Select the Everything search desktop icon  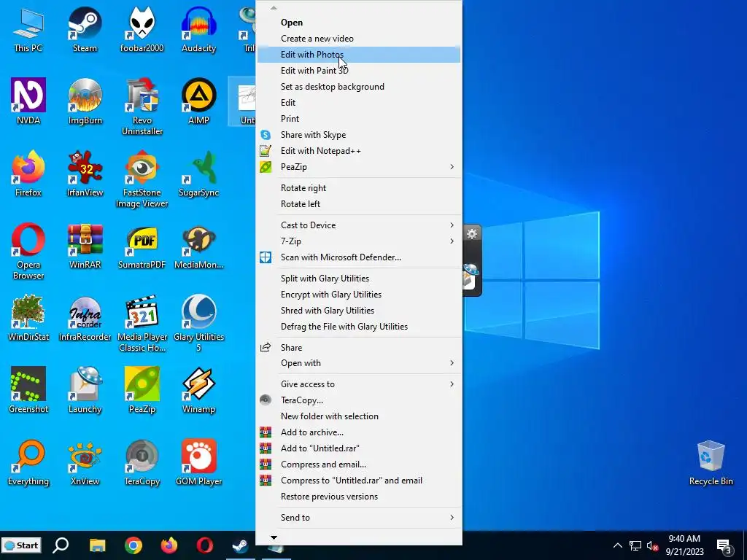click(28, 463)
